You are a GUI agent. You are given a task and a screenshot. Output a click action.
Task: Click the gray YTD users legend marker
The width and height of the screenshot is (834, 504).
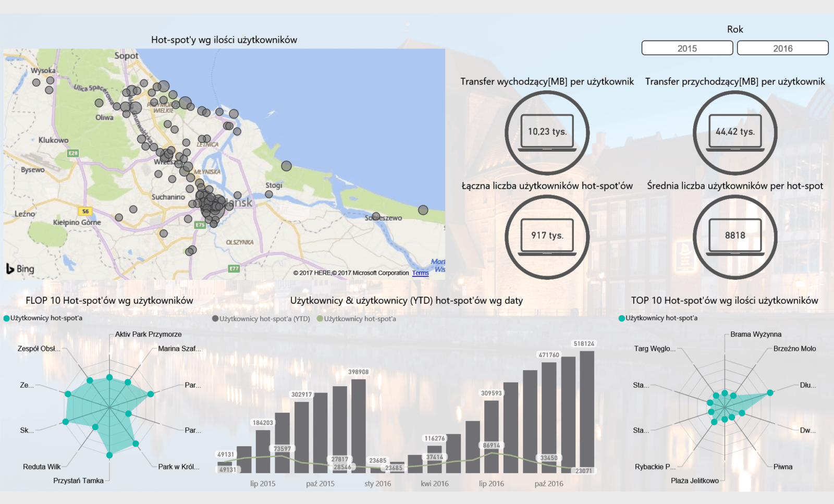point(215,318)
